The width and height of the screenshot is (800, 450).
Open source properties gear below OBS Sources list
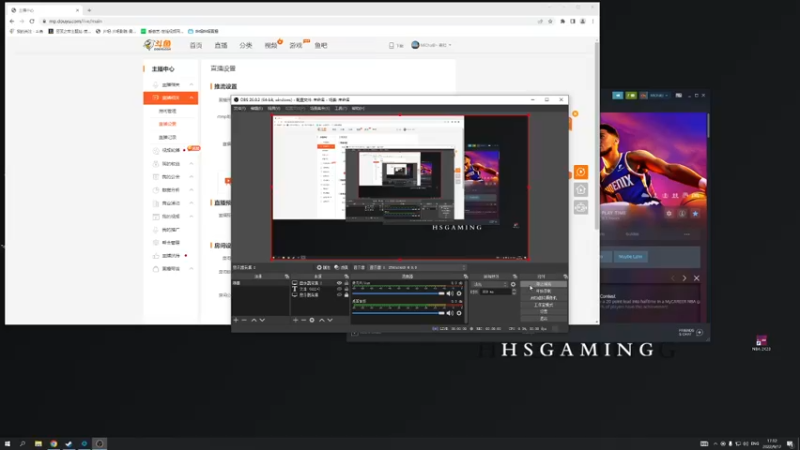click(312, 320)
